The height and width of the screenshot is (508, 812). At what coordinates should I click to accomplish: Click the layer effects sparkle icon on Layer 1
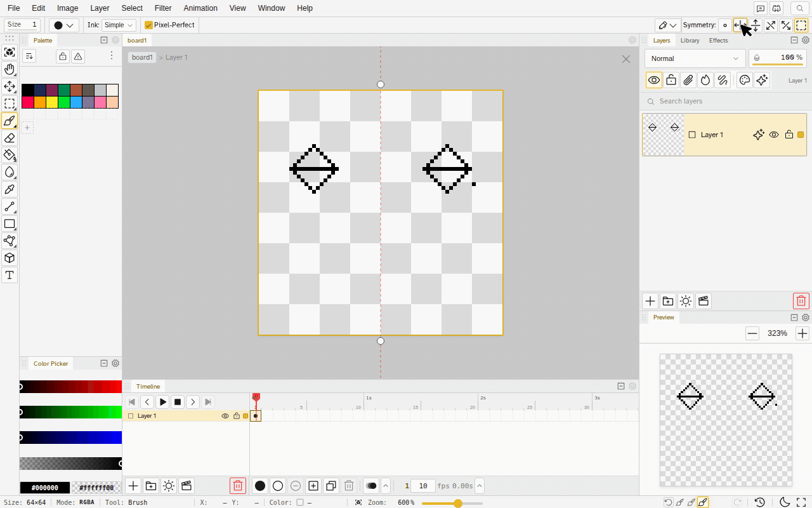758,135
